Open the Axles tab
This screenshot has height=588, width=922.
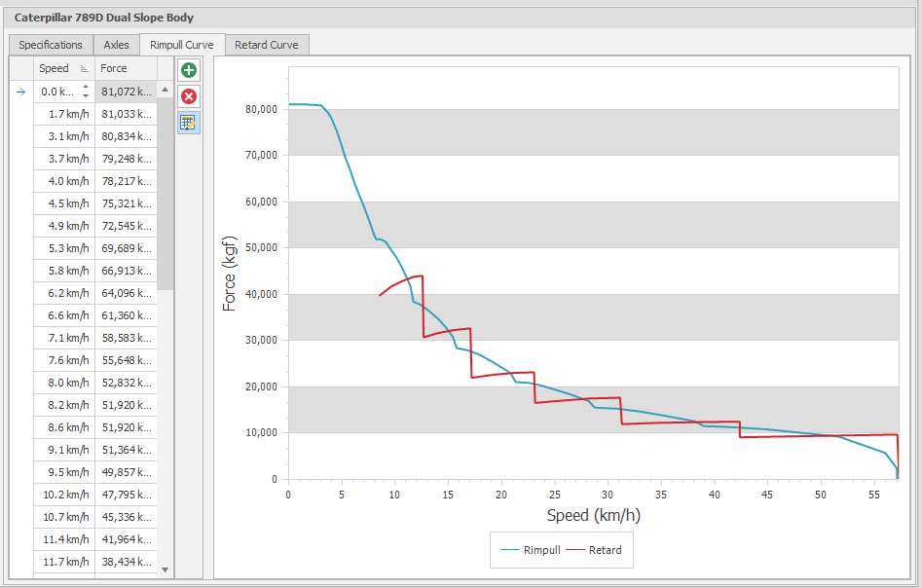(x=116, y=45)
